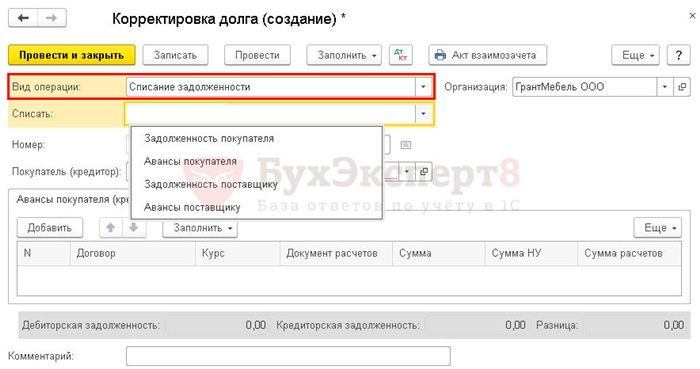This screenshot has width=700, height=369.
Task: Click the Договор column header
Action: 133,253
